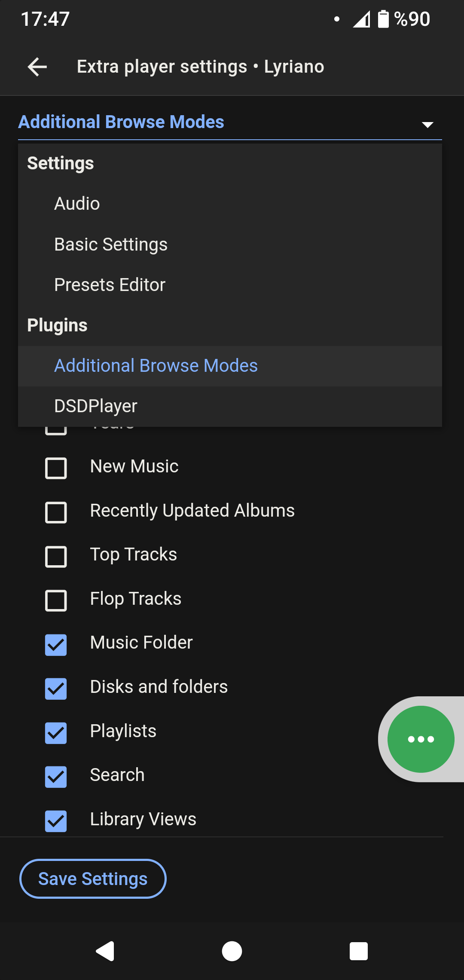
Task: Disable the Playlists checkbox
Action: click(x=56, y=733)
